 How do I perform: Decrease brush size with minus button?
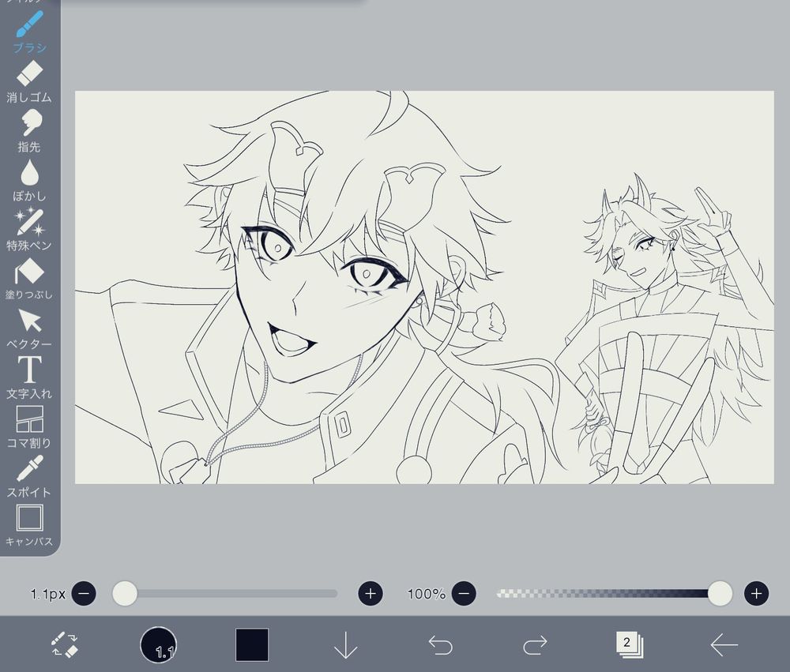84,594
